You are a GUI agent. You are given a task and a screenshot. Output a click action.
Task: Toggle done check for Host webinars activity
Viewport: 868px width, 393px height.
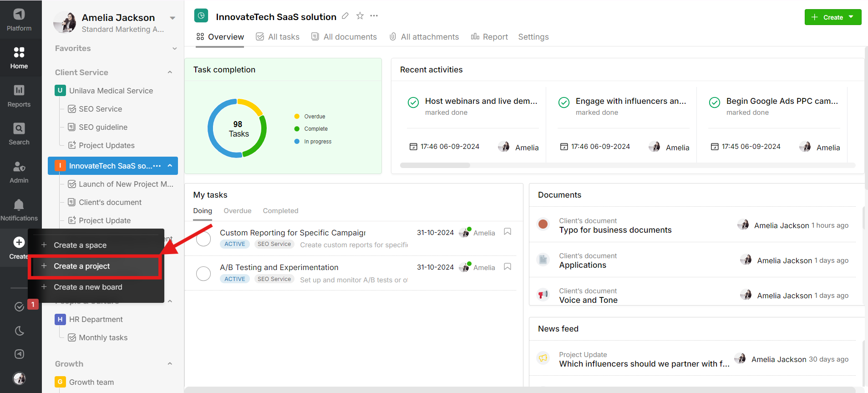(x=413, y=102)
